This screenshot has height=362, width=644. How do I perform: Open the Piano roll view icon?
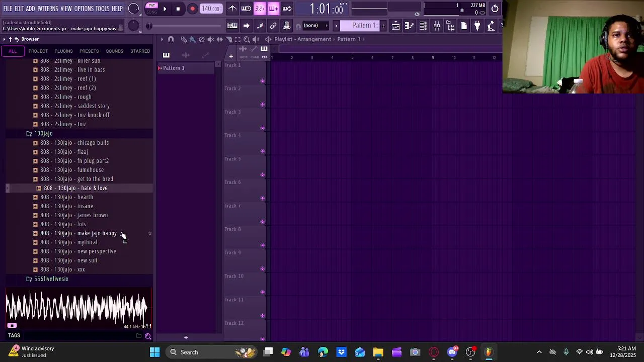(410, 26)
